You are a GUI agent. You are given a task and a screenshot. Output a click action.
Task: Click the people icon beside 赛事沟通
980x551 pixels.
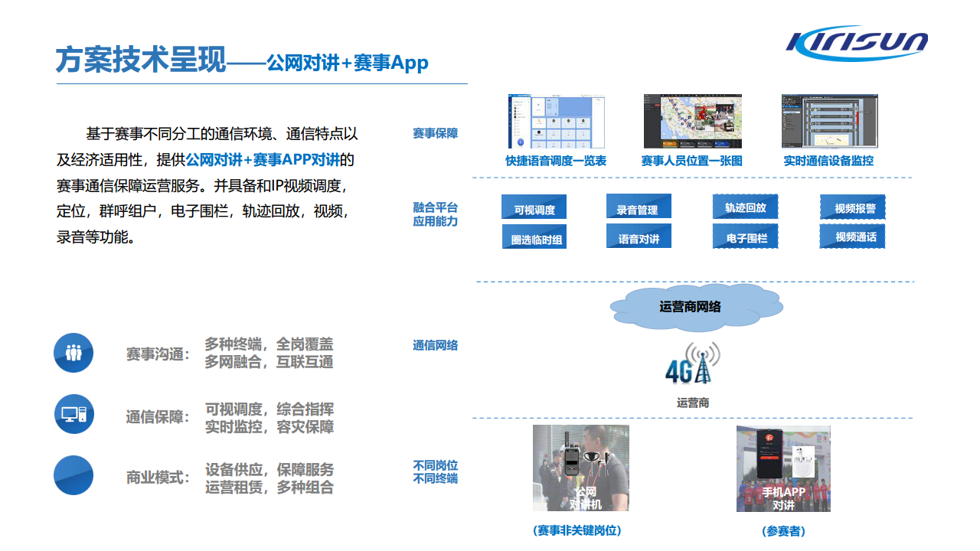tap(73, 353)
